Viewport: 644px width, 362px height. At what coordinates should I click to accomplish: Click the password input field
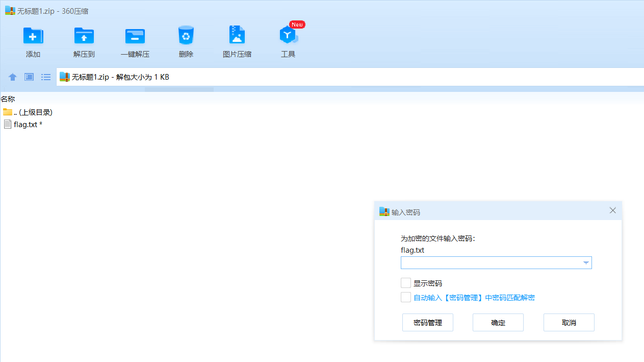496,263
